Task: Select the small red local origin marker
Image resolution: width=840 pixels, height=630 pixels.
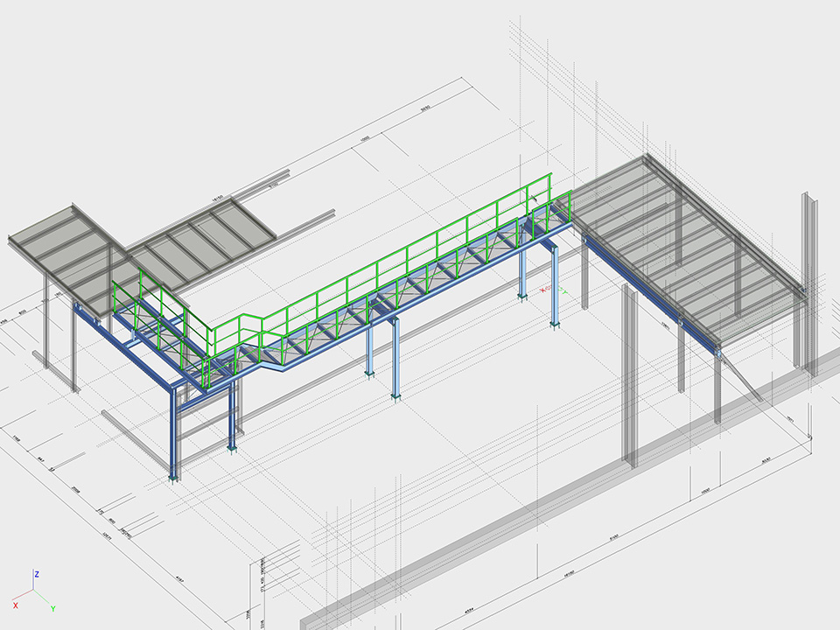Action: (x=543, y=289)
